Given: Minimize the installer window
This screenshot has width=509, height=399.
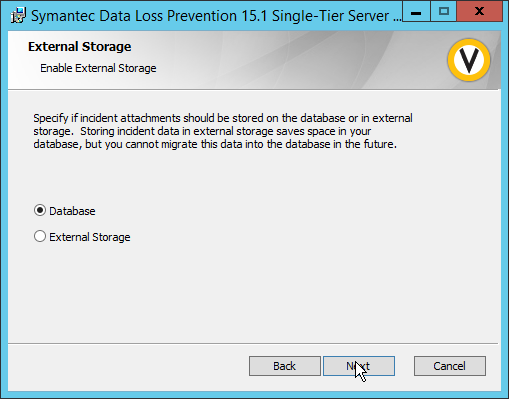Looking at the screenshot, I should (x=416, y=12).
